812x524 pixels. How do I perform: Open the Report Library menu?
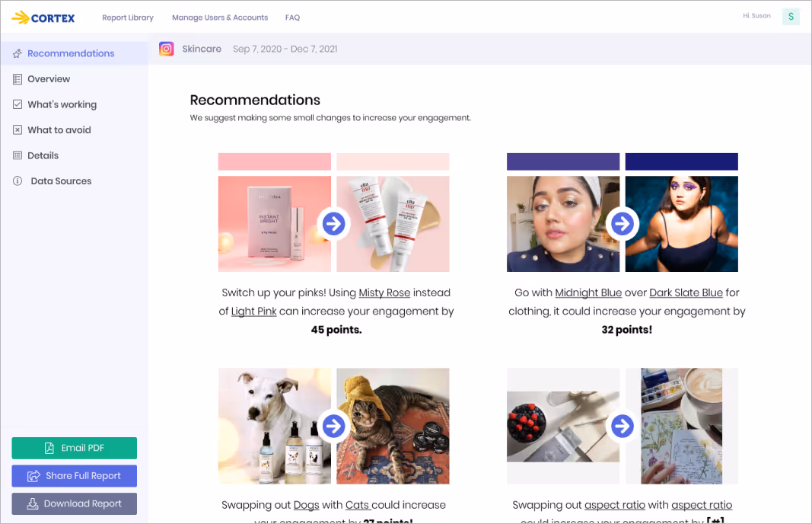(128, 18)
